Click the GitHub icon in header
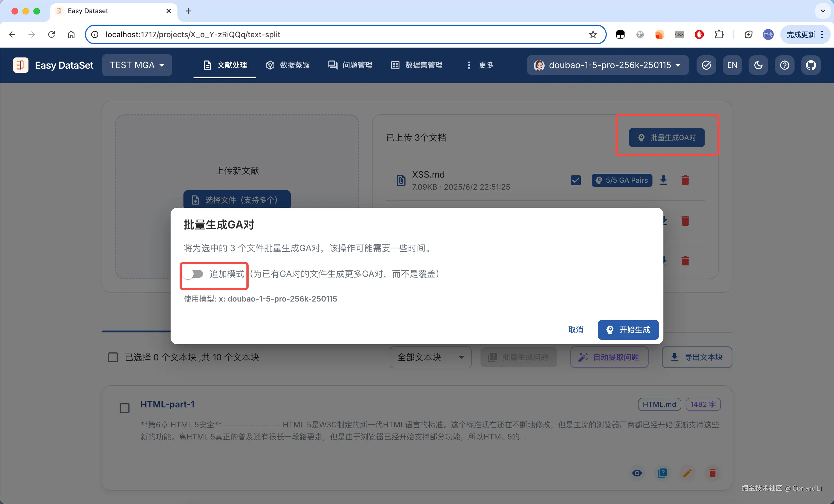Viewport: 834px width, 504px height. (811, 65)
